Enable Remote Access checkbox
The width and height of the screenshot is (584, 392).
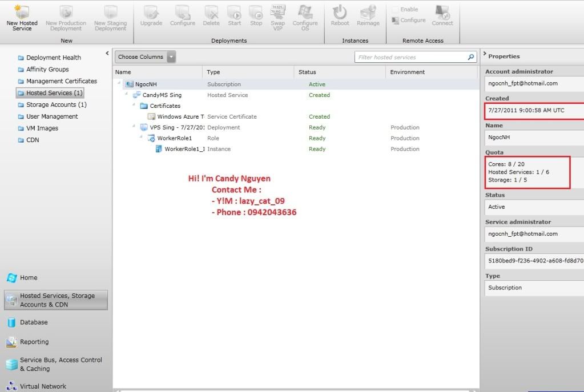[x=395, y=9]
